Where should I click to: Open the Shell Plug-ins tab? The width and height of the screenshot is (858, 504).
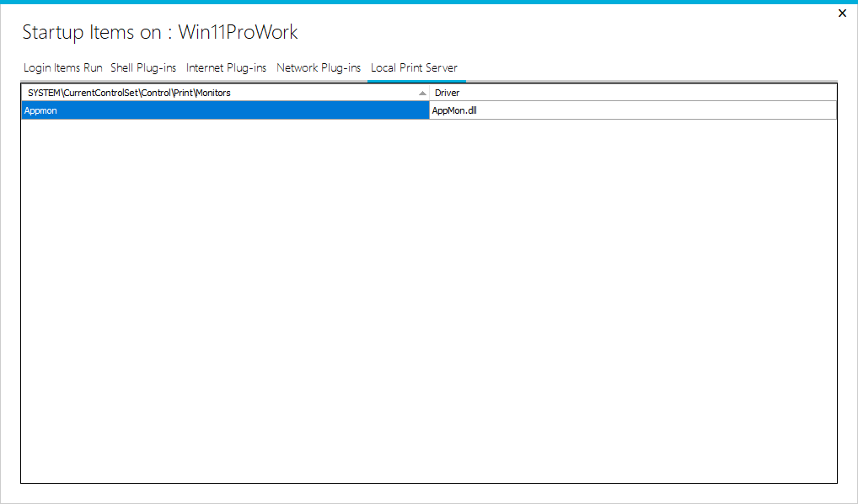143,68
